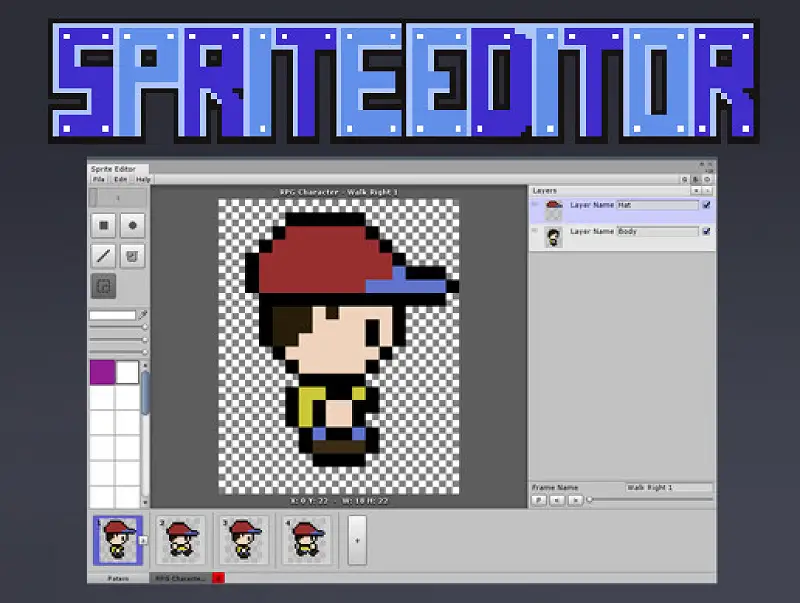The width and height of the screenshot is (800, 603).
Task: Click the middle icon in top-right toolbar
Action: tap(695, 180)
